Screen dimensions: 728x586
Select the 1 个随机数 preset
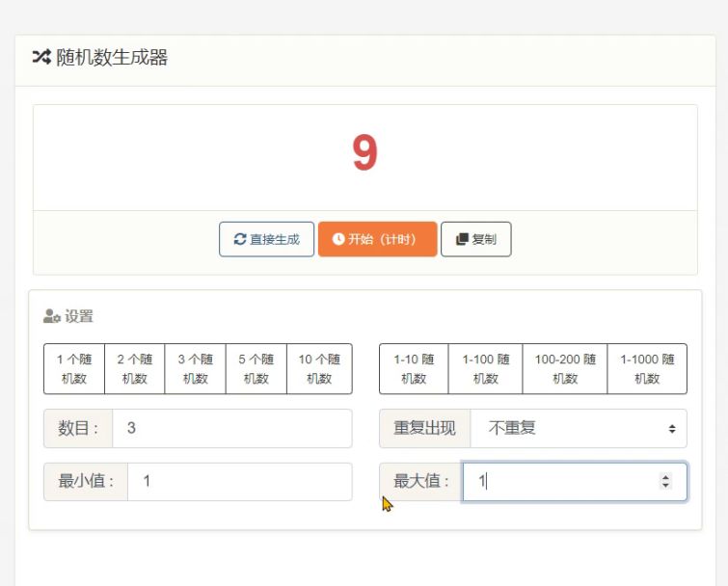point(74,369)
